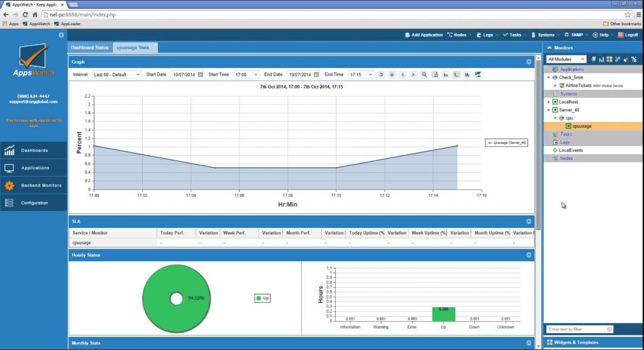
Task: Click the browser home icon
Action: tap(35, 14)
